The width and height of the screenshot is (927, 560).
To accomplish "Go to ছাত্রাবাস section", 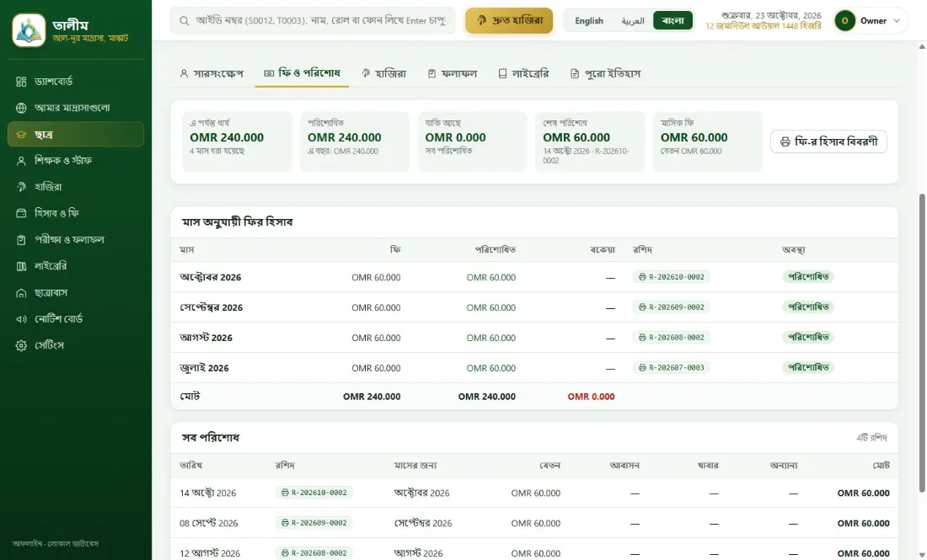I will pos(76,292).
